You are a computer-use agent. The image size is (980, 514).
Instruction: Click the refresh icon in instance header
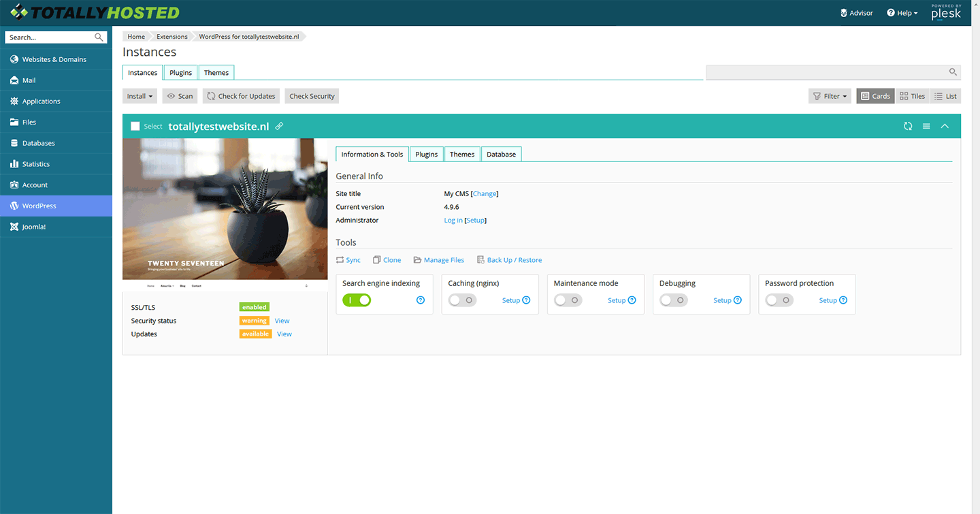pos(908,126)
